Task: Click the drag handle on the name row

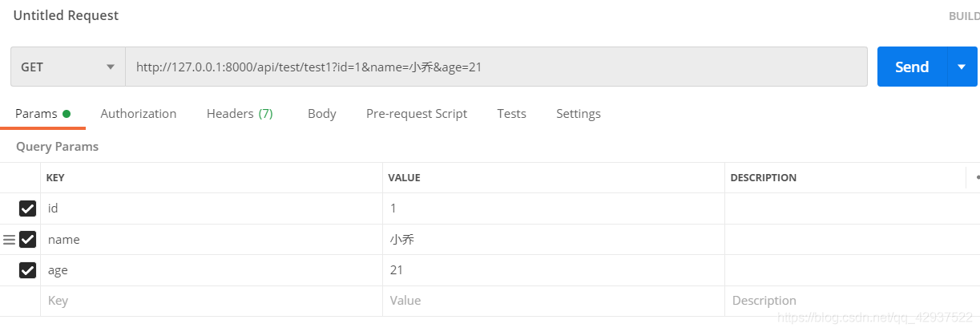Action: [9, 240]
